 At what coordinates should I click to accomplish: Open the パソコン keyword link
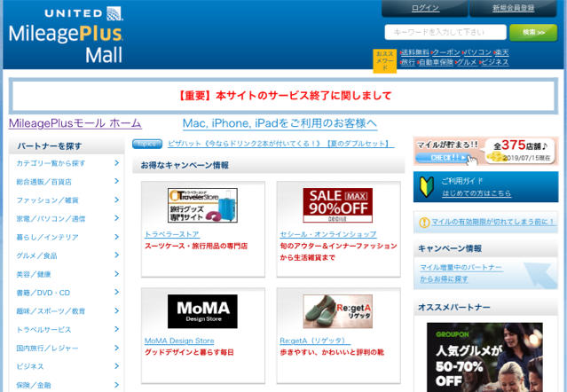(477, 52)
